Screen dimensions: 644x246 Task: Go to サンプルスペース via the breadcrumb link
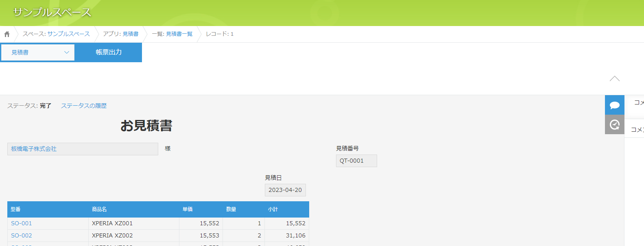point(68,34)
